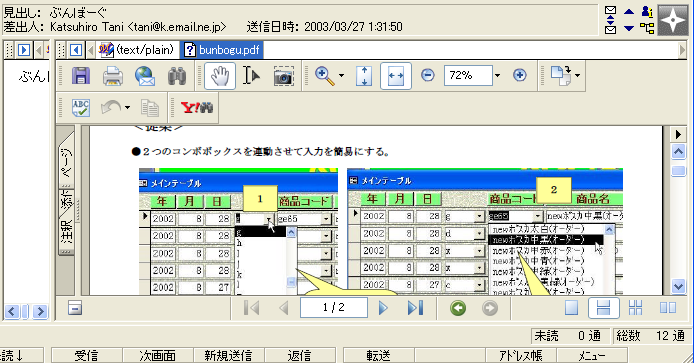Click the black right arrow above the PDF scrollbar

coord(678,134)
